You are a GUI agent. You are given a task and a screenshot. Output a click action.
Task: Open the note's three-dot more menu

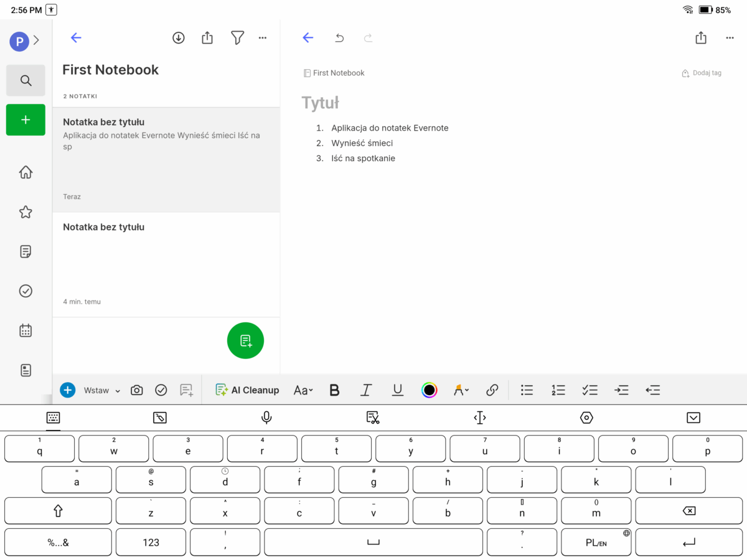pyautogui.click(x=730, y=38)
